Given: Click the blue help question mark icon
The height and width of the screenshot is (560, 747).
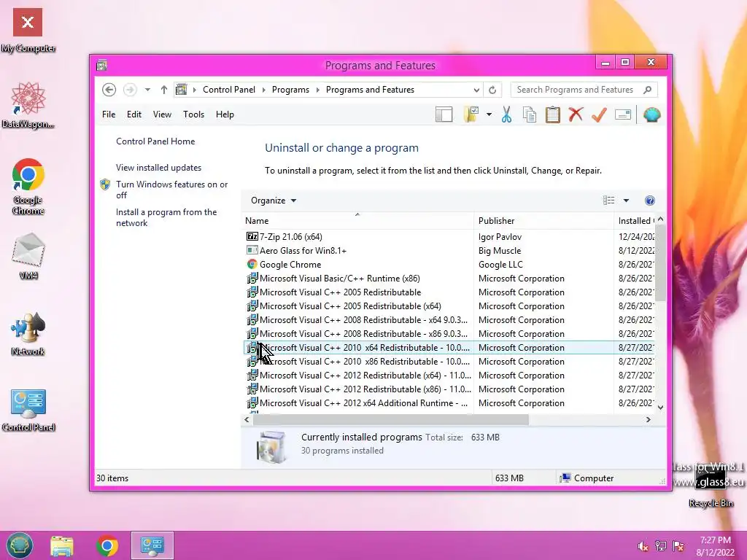Looking at the screenshot, I should coord(649,201).
